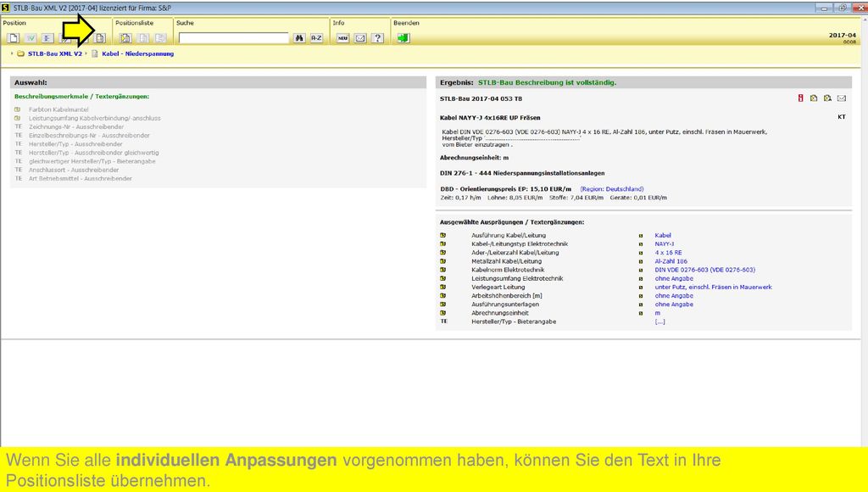Select Art Betriebsmittel - Ausschreibender entry

coord(81,178)
